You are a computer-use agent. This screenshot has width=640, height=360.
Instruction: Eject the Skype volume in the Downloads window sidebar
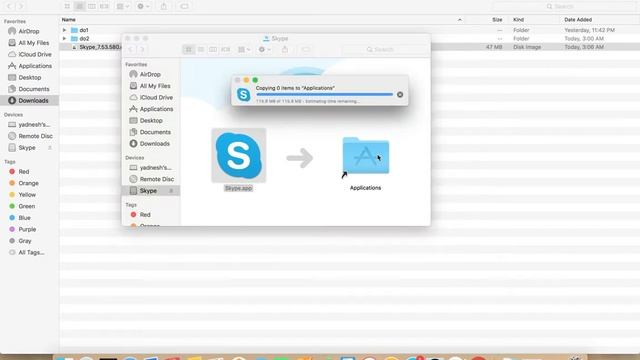pos(50,147)
